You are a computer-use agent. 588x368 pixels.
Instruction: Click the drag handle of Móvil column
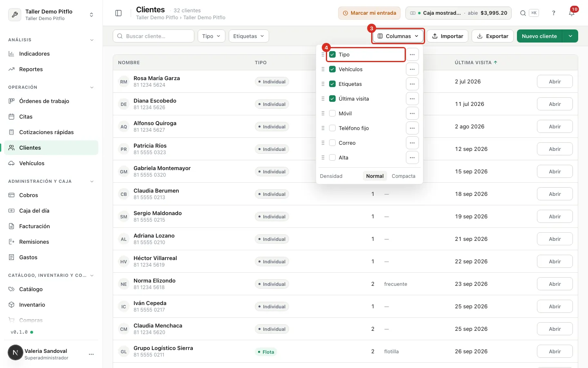(x=323, y=113)
